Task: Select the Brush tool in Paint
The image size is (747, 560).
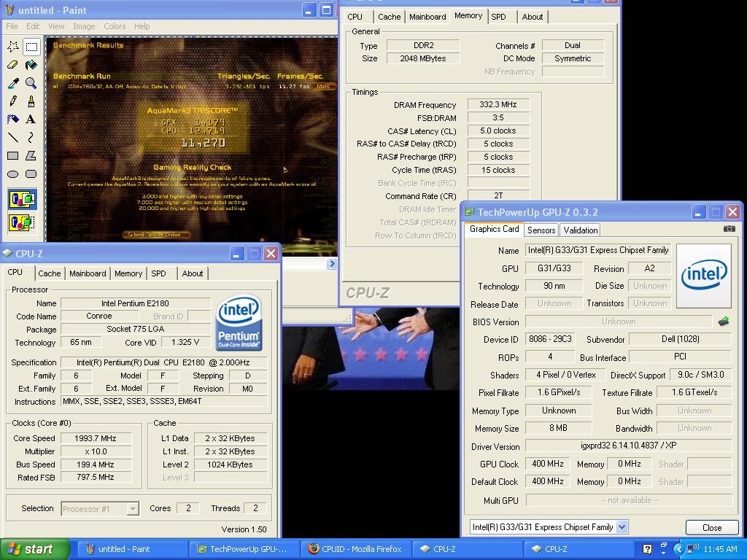Action: click(31, 101)
